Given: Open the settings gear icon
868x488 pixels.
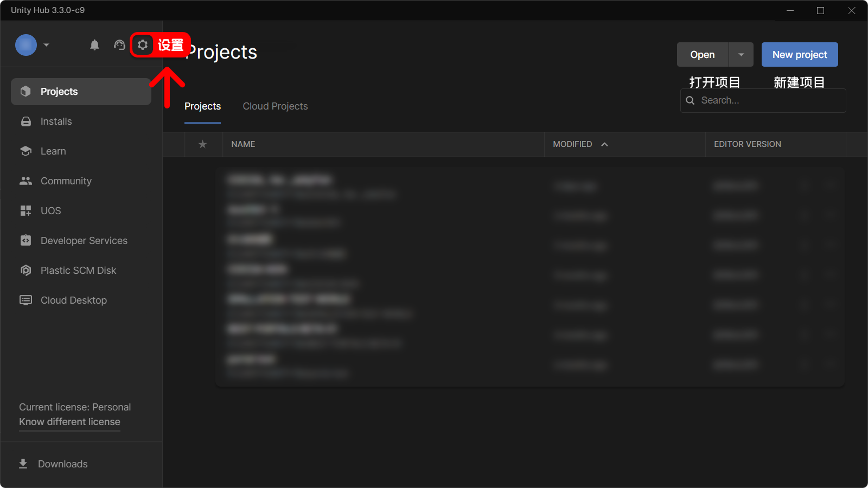Looking at the screenshot, I should point(143,45).
